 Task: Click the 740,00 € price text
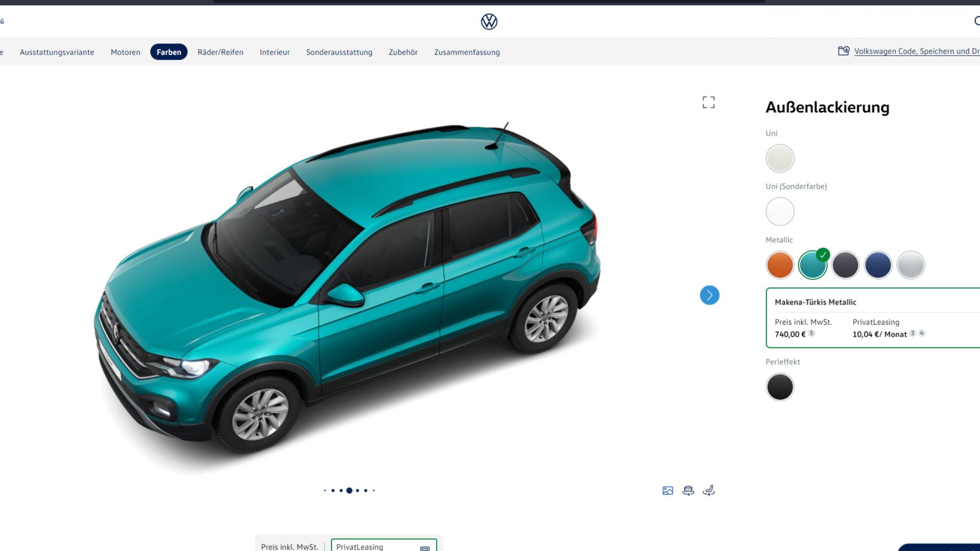[790, 334]
